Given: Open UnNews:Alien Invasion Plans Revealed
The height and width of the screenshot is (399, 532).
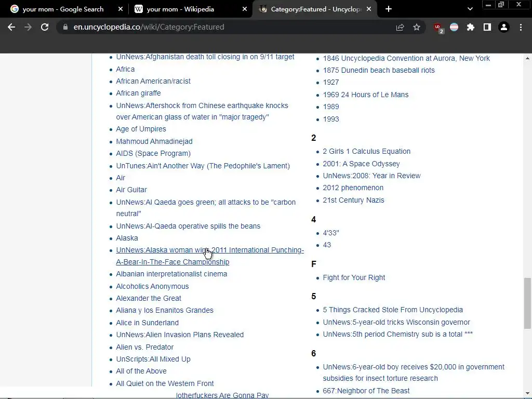Looking at the screenshot, I should (180, 335).
